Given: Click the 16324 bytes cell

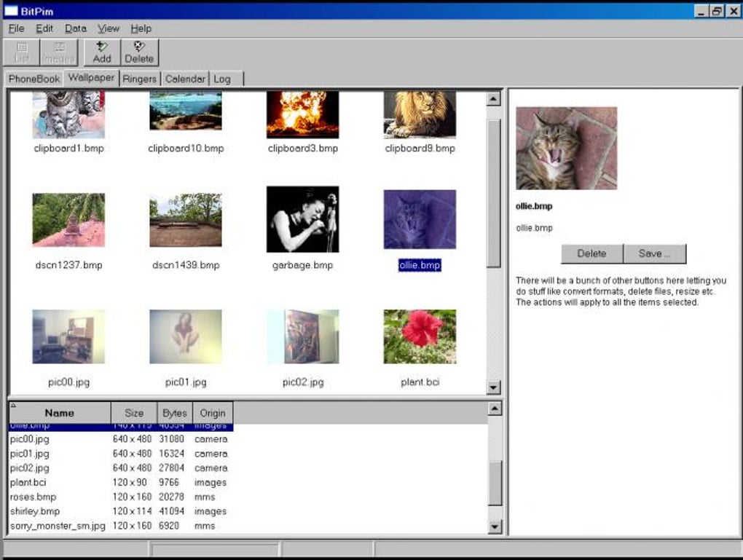Looking at the screenshot, I should point(171,454).
